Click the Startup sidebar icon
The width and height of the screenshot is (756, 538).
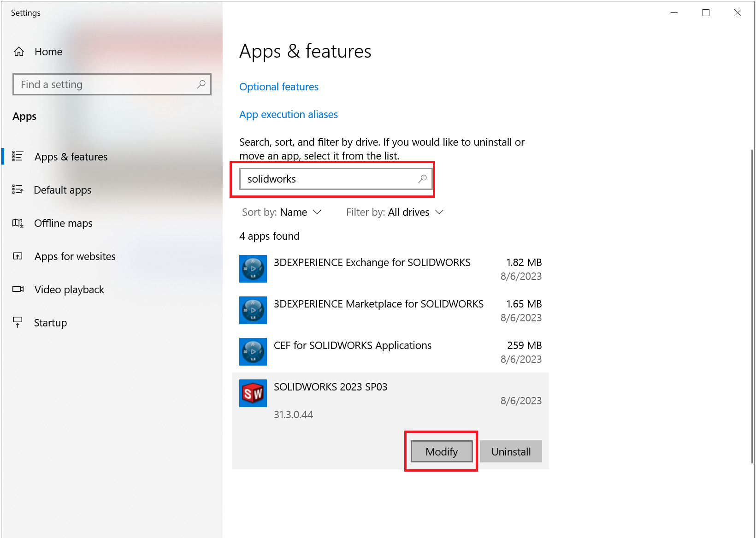18,322
